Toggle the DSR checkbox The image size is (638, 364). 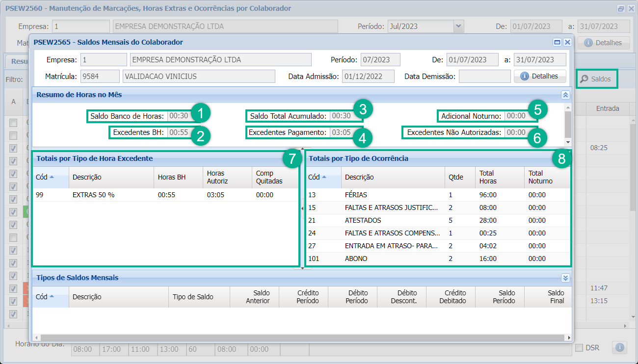tap(579, 348)
